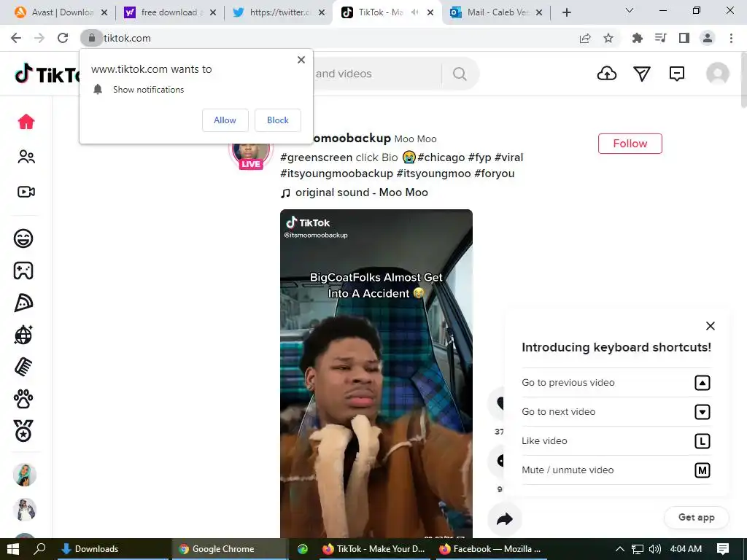747x560 pixels.
Task: Click the M key icon for Mute video
Action: pos(703,470)
